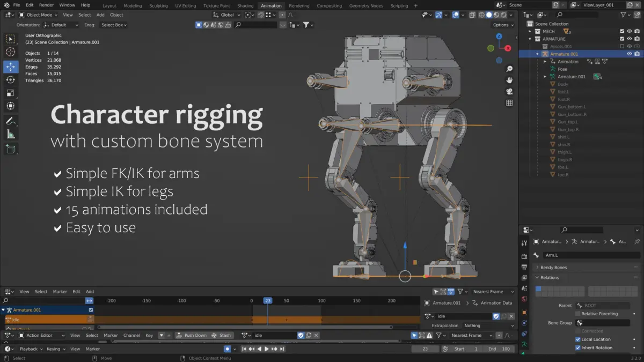Expand MECH collection in outliner
The width and height of the screenshot is (644, 362).
(x=530, y=32)
